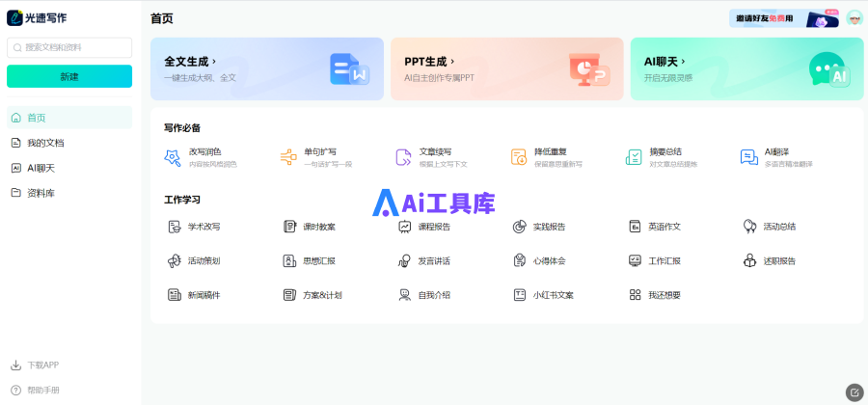The image size is (868, 405).
Task: Click the 保留意思重新写 description text
Action: (x=558, y=164)
